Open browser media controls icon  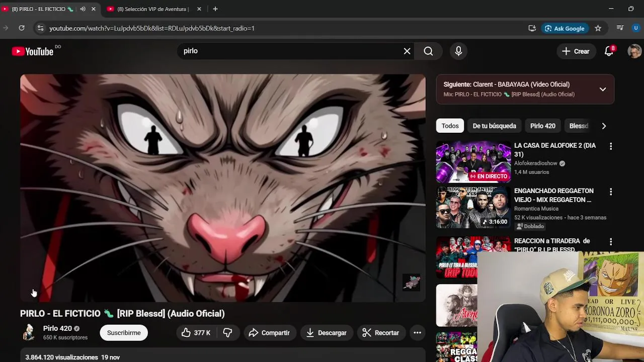620,28
